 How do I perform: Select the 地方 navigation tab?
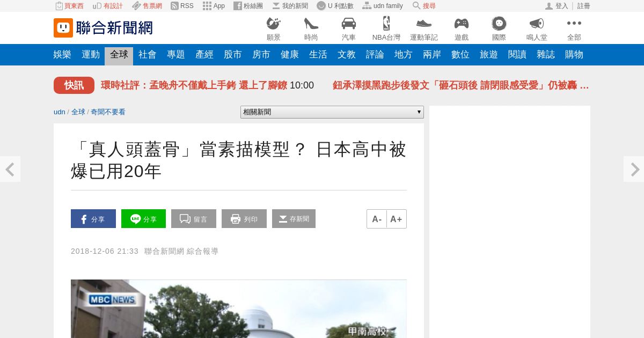pyautogui.click(x=404, y=55)
